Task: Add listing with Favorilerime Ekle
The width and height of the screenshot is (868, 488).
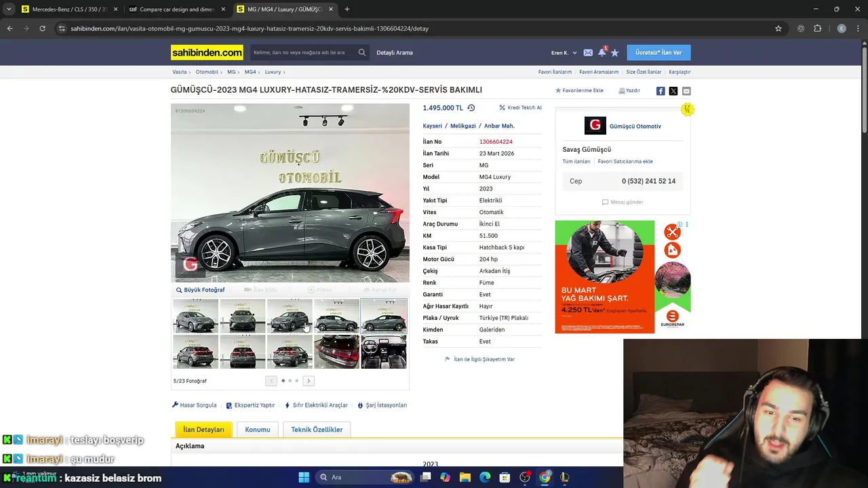Action: tap(579, 90)
